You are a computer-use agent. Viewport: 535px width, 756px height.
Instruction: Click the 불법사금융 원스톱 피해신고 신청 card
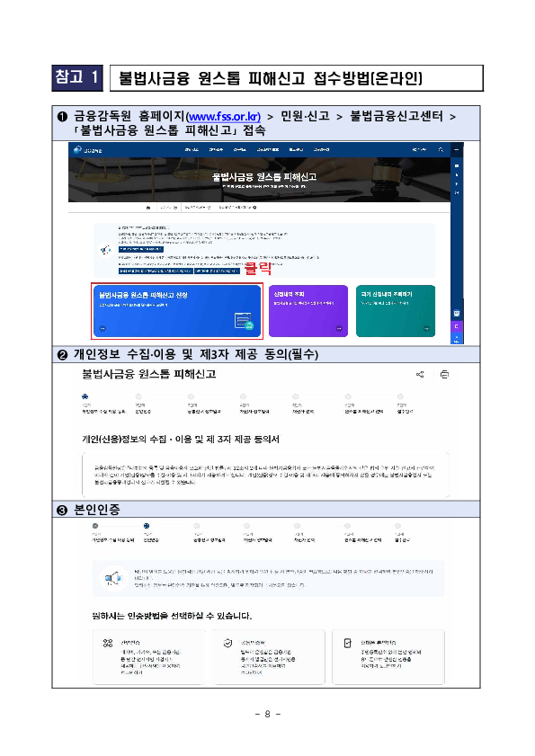pyautogui.click(x=177, y=311)
